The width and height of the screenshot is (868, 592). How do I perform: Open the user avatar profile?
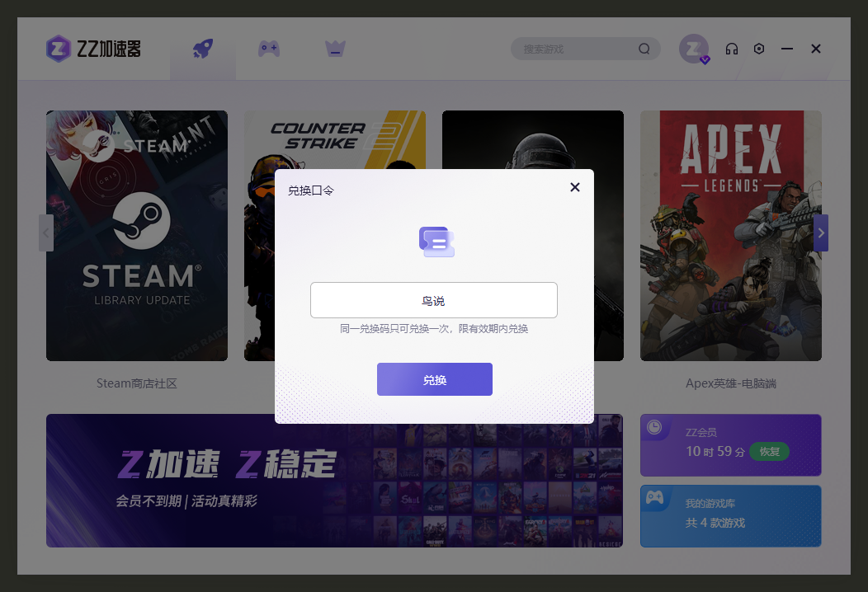[x=694, y=49]
